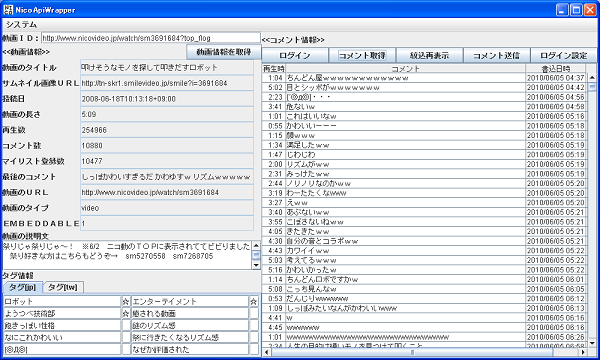Image resolution: width=600 pixels, height=360 pixels.
Task: Click the 動画の長さ field showing 5:09
Action: click(x=167, y=114)
